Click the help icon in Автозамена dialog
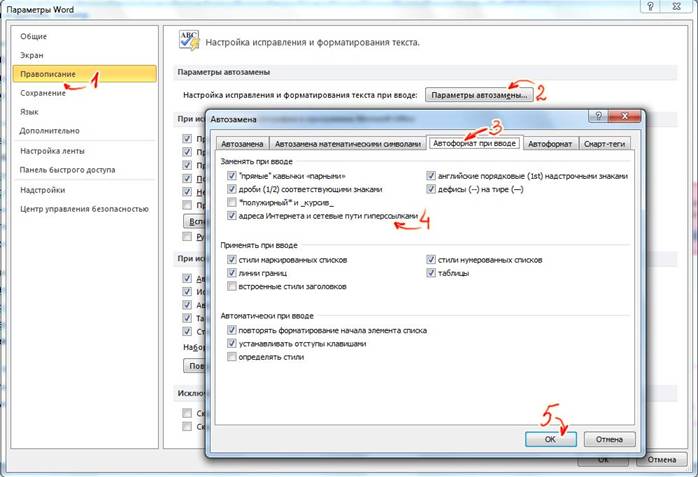This screenshot has width=698, height=477. tap(598, 116)
